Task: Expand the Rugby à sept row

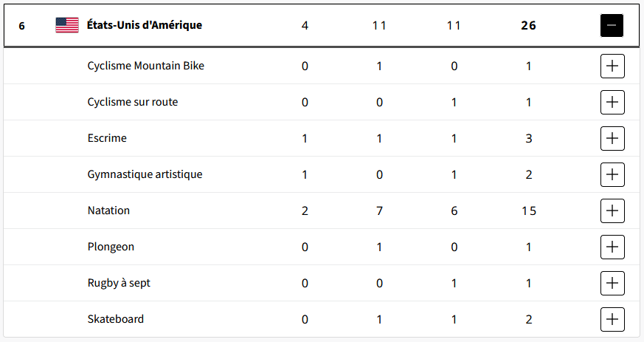Action: (x=612, y=283)
